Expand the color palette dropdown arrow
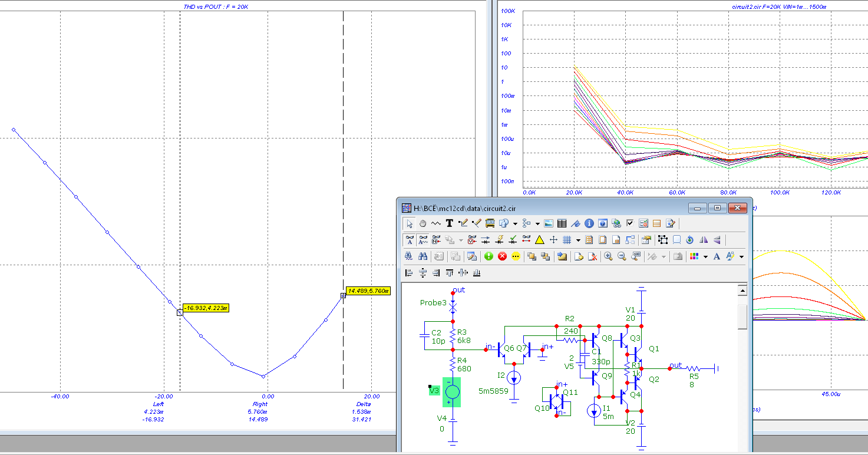 [x=705, y=256]
